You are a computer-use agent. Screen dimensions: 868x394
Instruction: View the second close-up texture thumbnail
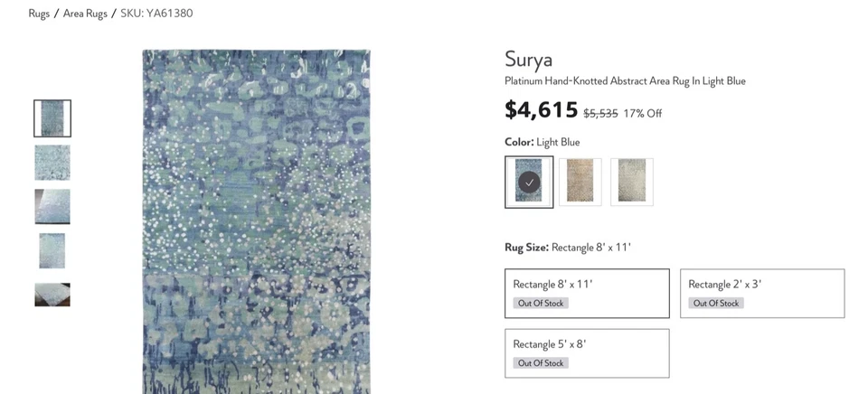tap(52, 163)
